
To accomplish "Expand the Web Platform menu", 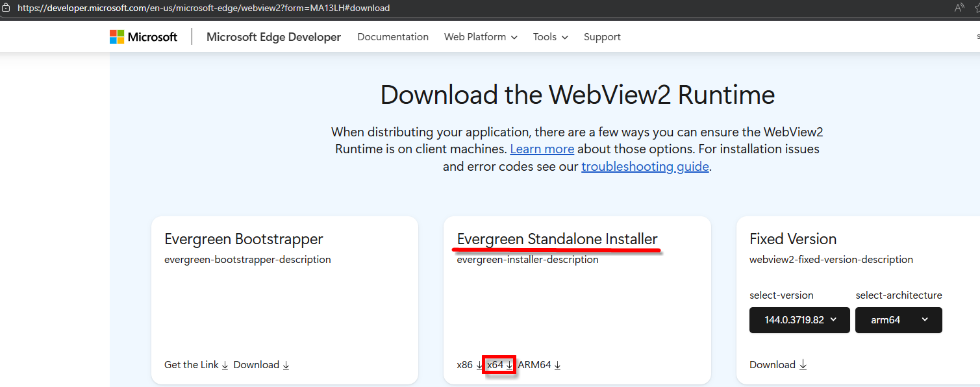I will [481, 37].
